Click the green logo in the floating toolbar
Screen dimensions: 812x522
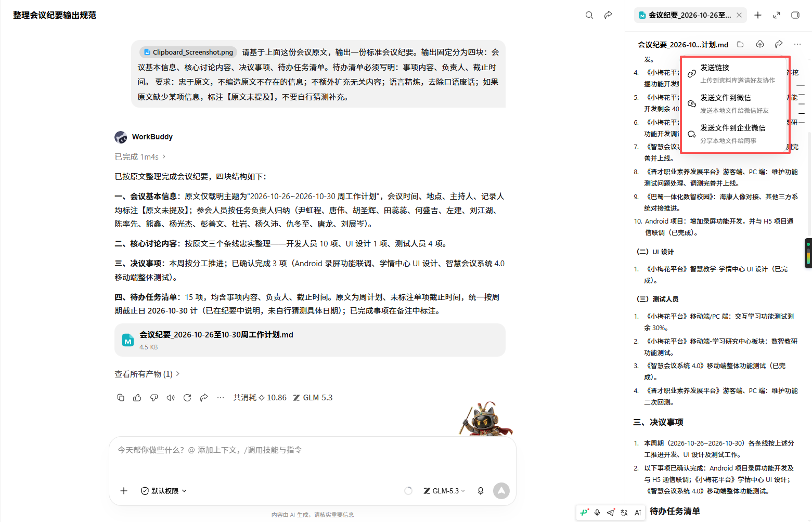[x=584, y=513]
